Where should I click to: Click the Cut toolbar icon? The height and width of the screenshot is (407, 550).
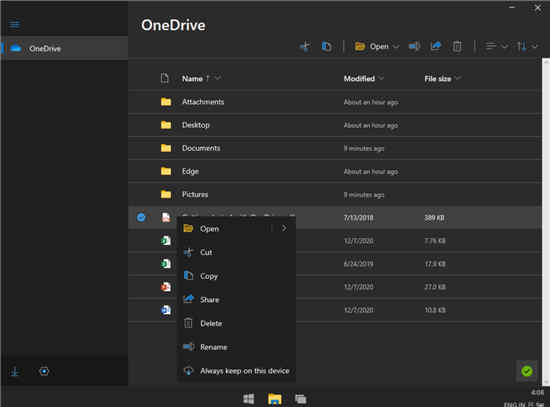click(x=305, y=46)
